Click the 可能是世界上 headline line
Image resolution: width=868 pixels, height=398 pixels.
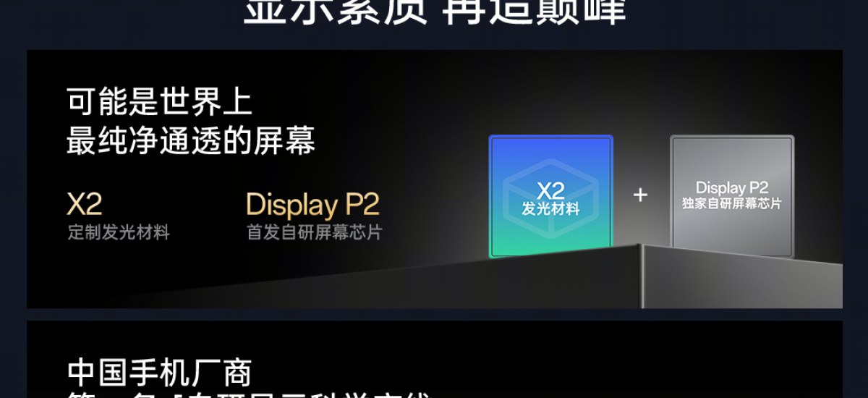tap(160, 102)
